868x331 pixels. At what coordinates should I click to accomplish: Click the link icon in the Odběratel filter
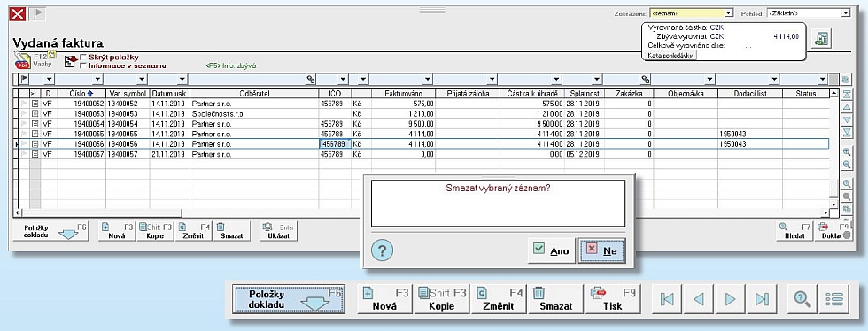pyautogui.click(x=311, y=80)
